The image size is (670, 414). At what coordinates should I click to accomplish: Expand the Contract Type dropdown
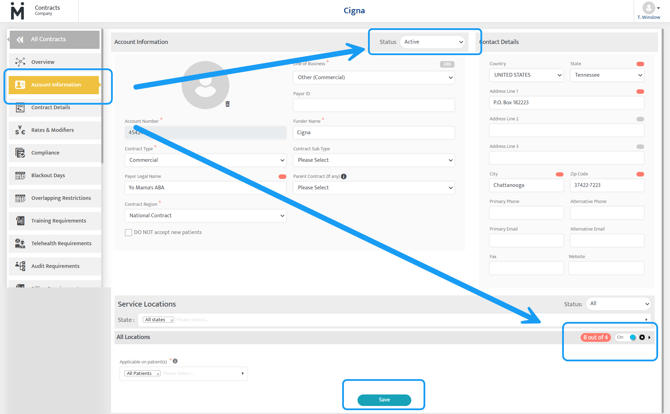click(206, 160)
